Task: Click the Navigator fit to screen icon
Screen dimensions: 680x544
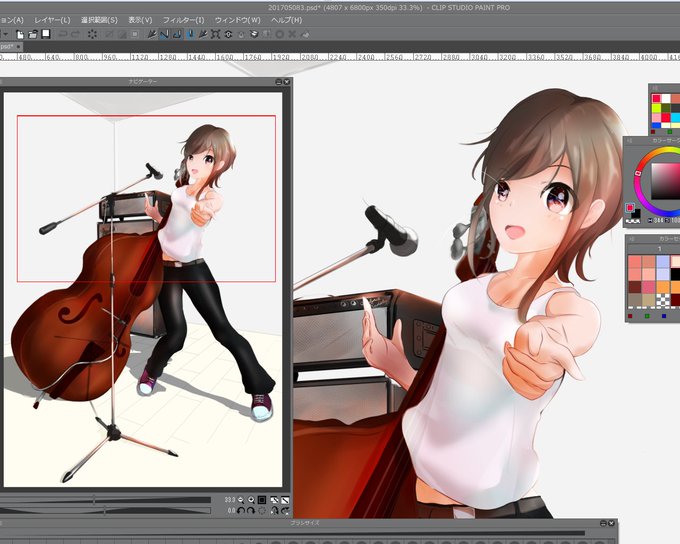Action: 275,500
